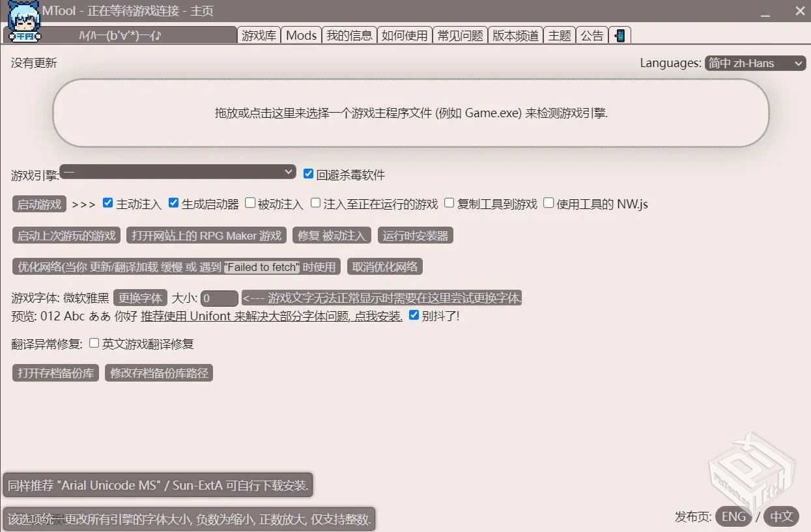Enable 被动注入 injection mode
Screen dimensions: 811x532
(x=250, y=203)
